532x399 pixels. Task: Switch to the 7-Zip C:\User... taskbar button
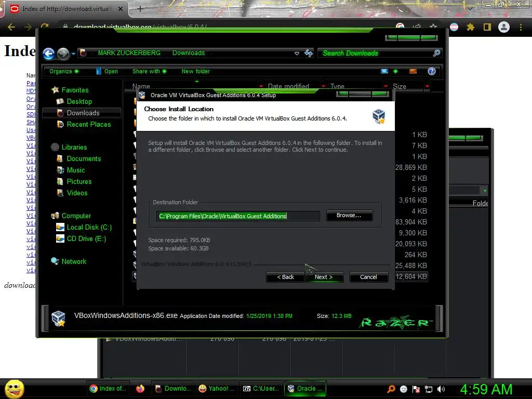[261, 389]
